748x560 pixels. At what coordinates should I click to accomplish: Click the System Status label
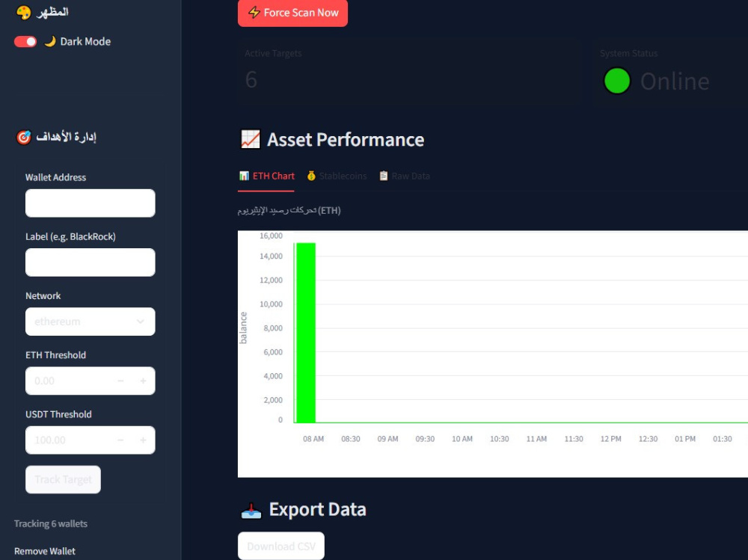point(629,53)
